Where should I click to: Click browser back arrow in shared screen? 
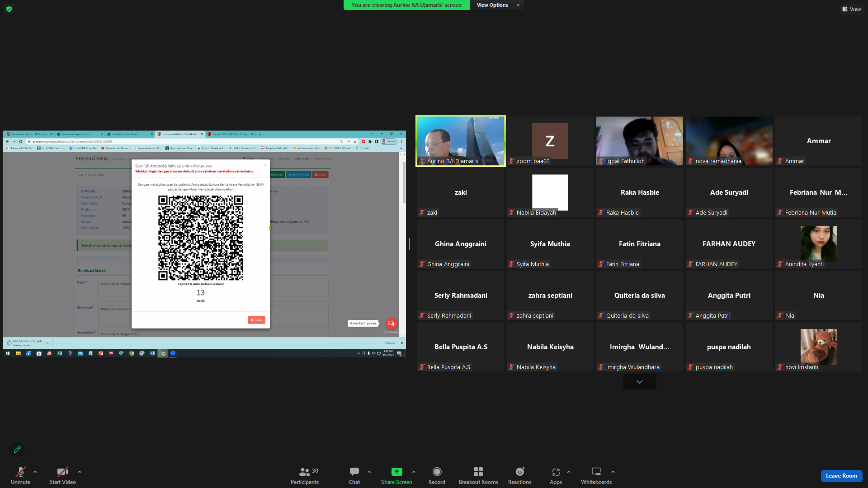pyautogui.click(x=7, y=141)
